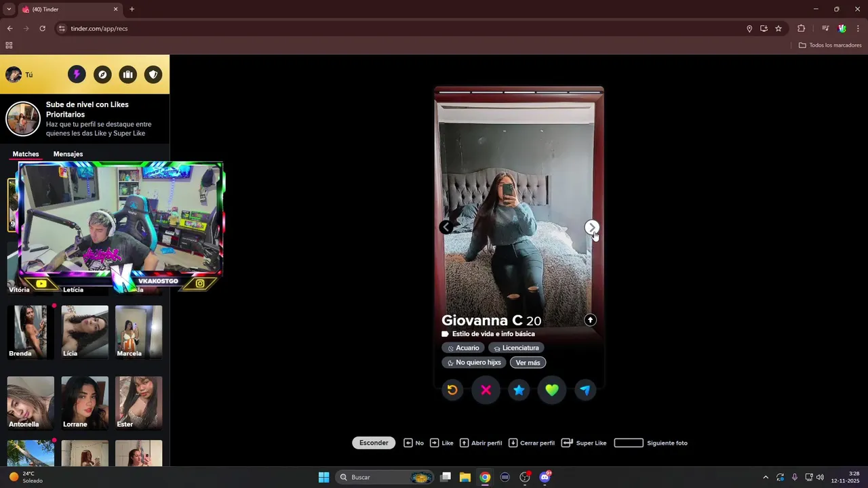The height and width of the screenshot is (488, 868).
Task: Switch to the Mensajes tab
Action: (x=68, y=154)
